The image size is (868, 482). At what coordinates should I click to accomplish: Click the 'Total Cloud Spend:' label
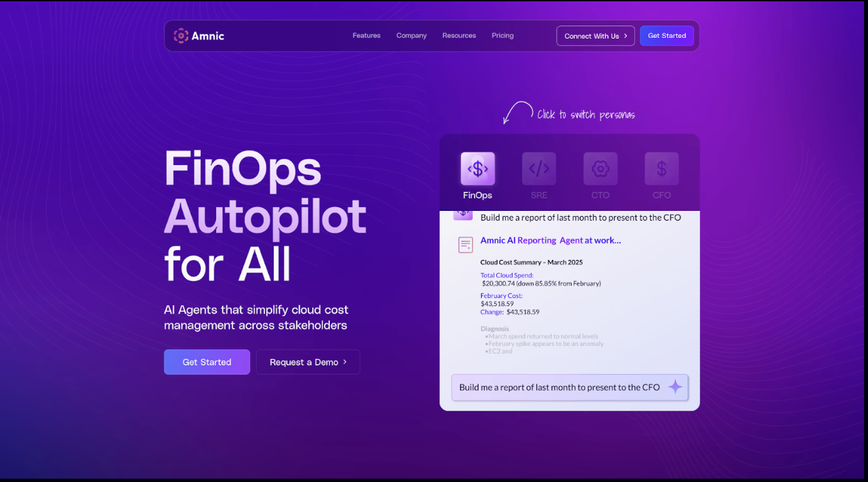point(507,276)
